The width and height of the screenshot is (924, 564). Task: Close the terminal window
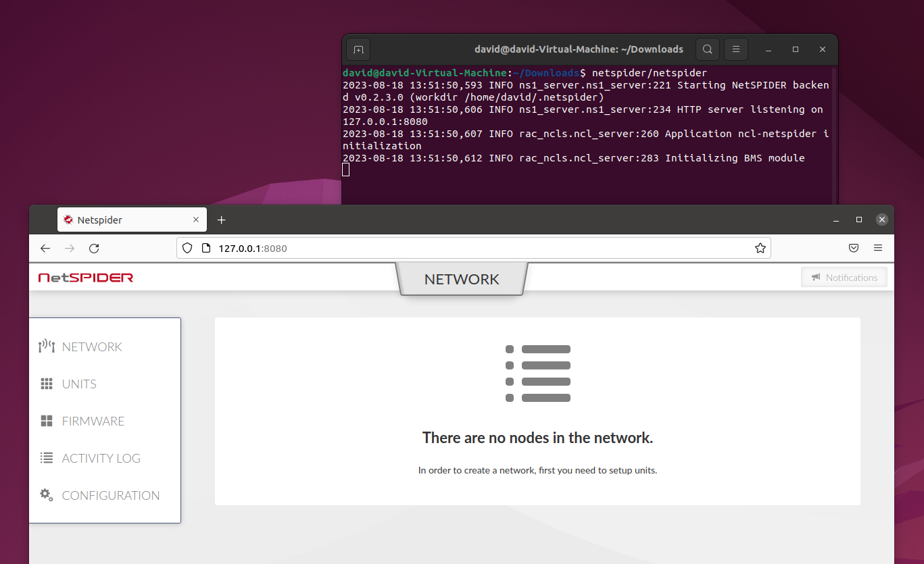click(823, 49)
